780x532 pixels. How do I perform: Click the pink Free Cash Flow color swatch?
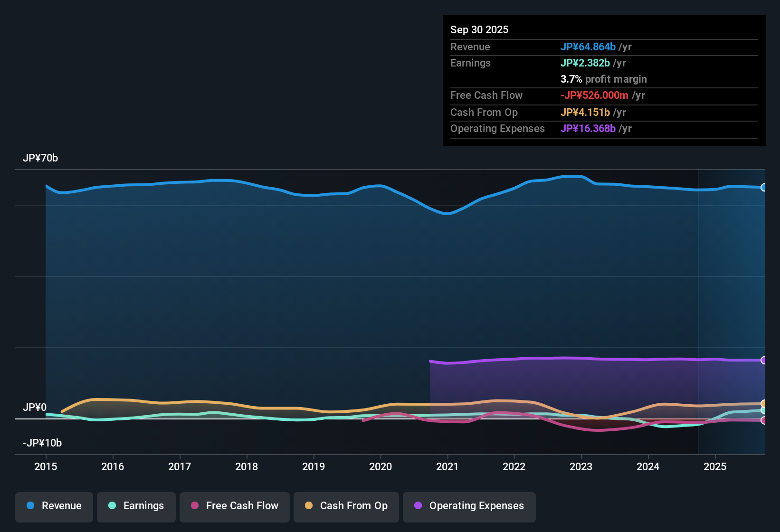pyautogui.click(x=195, y=506)
